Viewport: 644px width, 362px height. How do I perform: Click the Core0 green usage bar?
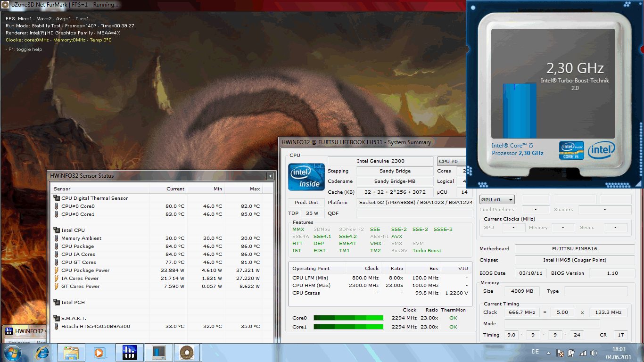[348, 318]
